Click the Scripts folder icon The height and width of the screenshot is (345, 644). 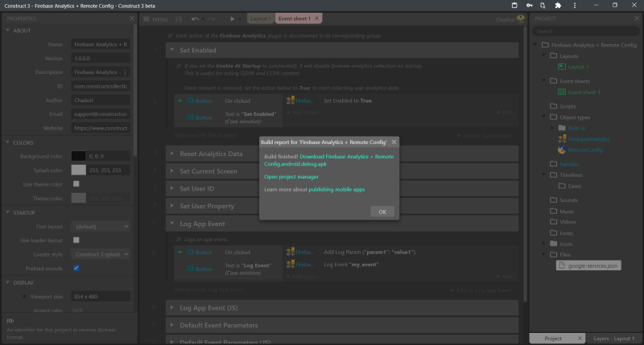pyautogui.click(x=554, y=106)
